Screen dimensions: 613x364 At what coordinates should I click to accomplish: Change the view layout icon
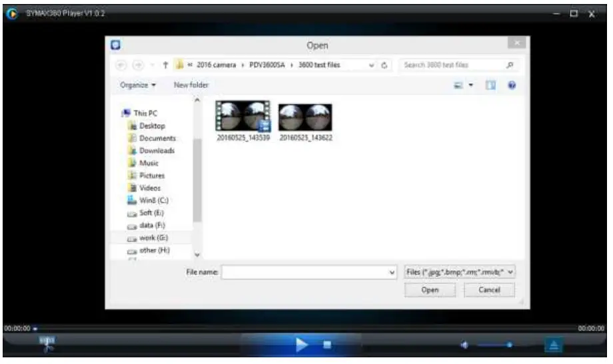(x=458, y=85)
